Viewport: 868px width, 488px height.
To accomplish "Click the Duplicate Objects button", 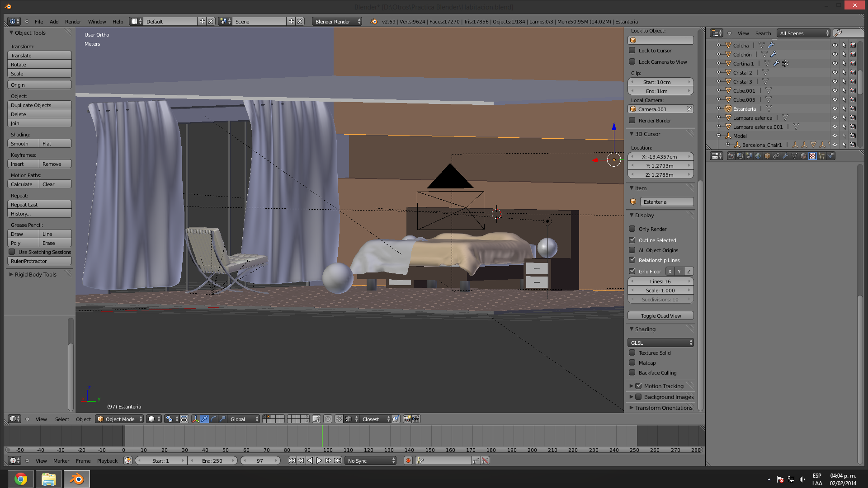I will (x=39, y=105).
